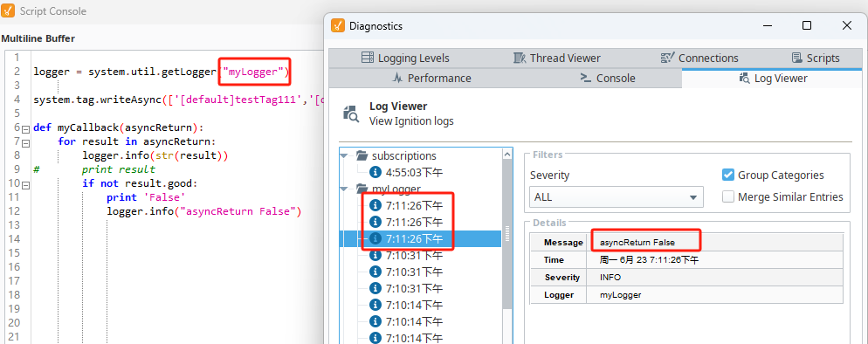Select the Log Viewer tab

tap(773, 78)
